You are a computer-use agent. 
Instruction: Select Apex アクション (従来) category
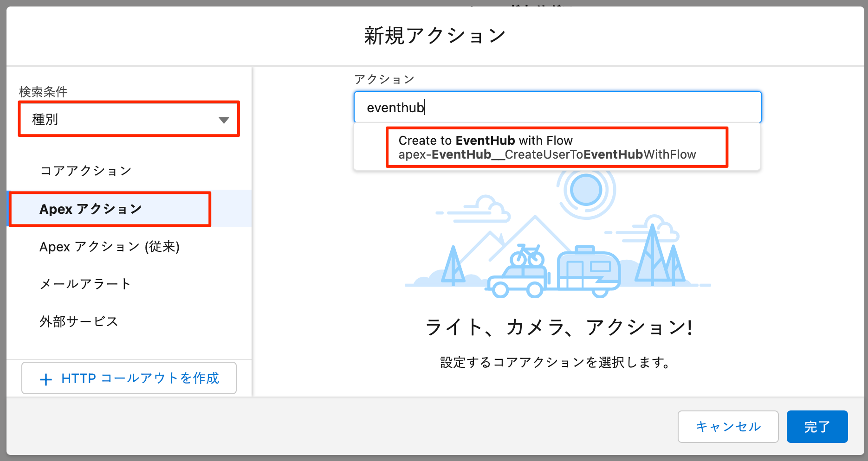130,246
